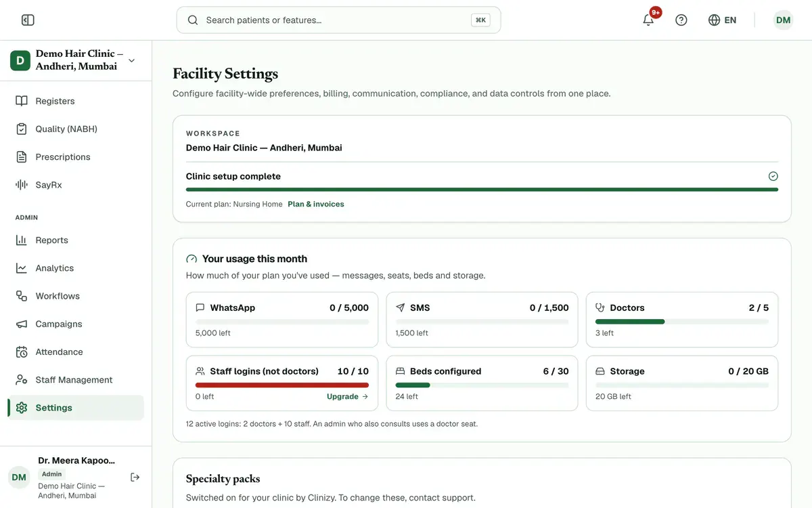Navigate to Analytics
This screenshot has width=812, height=508.
[76, 268]
